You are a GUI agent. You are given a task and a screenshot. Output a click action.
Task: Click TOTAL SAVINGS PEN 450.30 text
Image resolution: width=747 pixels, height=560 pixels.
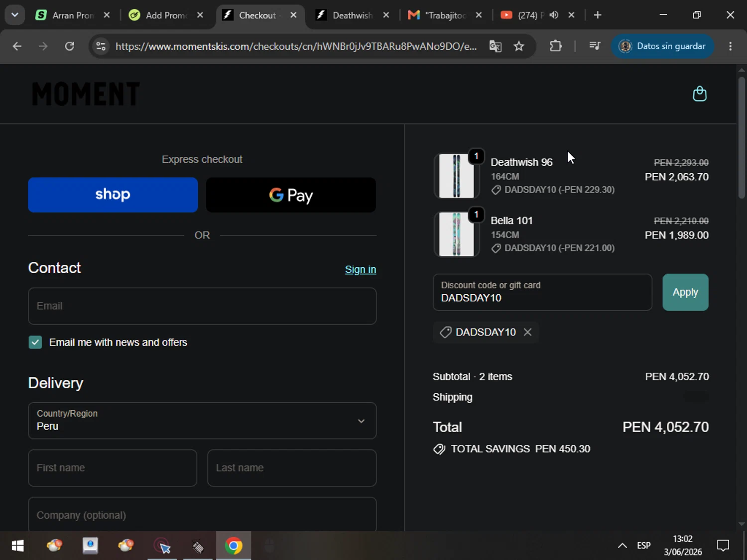pos(520,449)
